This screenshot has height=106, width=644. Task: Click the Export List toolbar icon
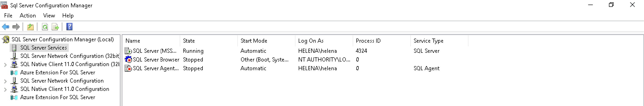pos(55,27)
